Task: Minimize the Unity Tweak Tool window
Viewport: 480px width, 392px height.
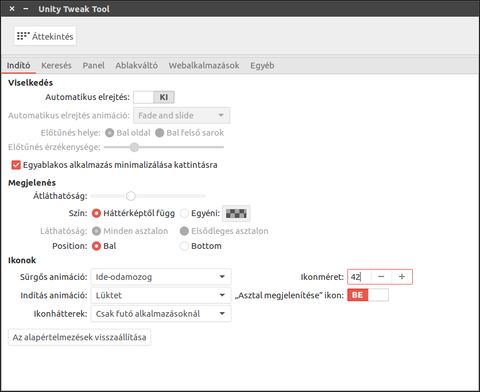Action: (x=26, y=9)
